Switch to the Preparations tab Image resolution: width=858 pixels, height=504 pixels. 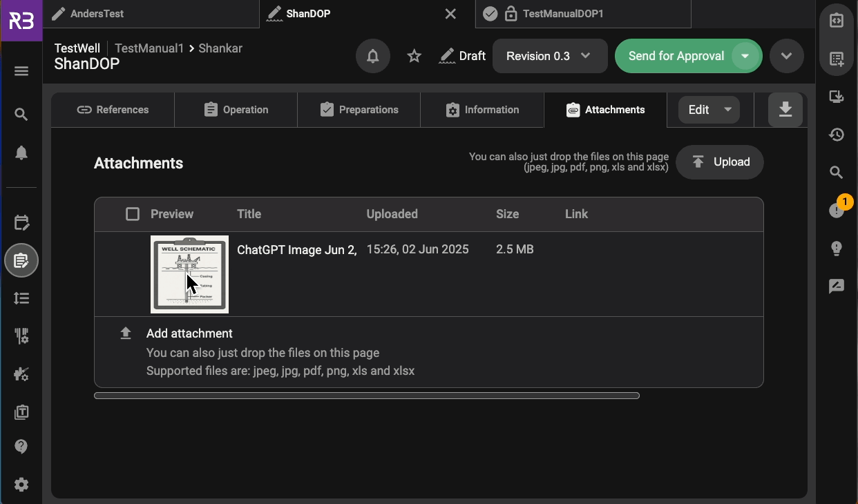coord(359,109)
